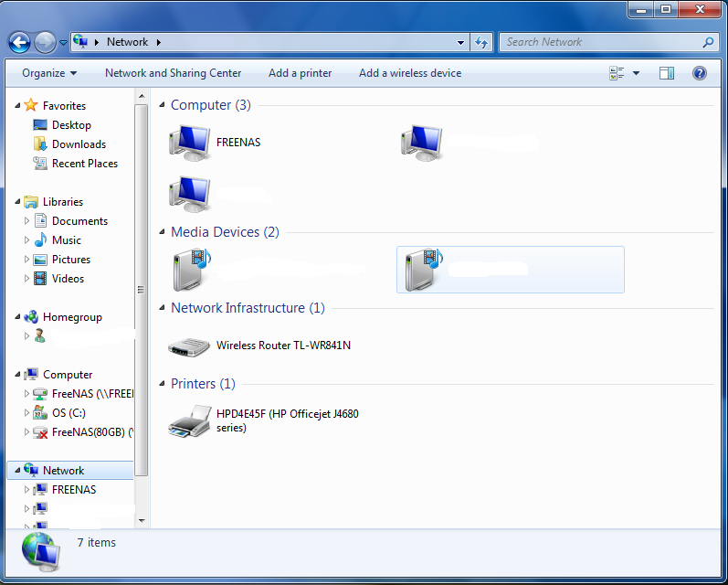Click the navigation pane scrollbar thumb

(142, 290)
